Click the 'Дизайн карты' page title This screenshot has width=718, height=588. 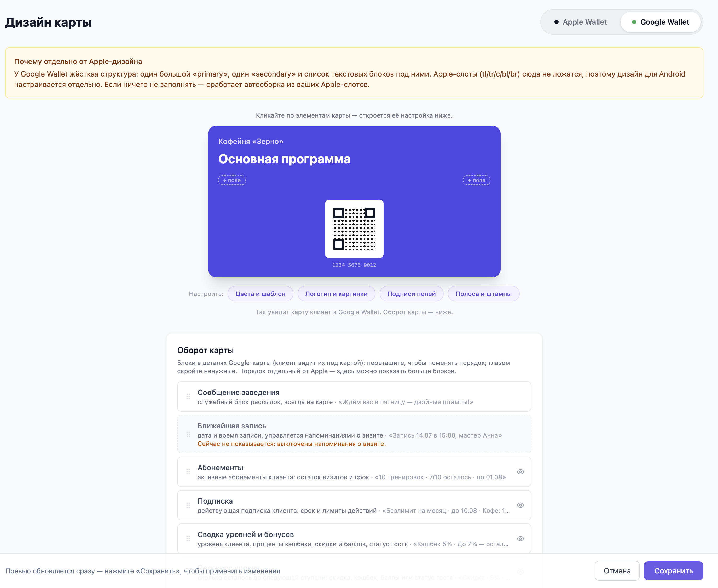click(x=48, y=22)
